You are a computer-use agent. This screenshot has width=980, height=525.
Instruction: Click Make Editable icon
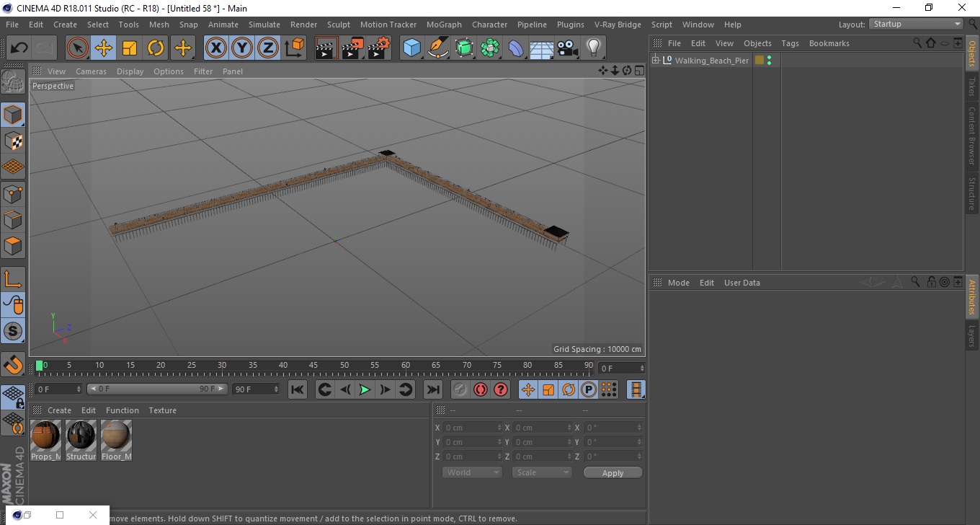[x=13, y=81]
